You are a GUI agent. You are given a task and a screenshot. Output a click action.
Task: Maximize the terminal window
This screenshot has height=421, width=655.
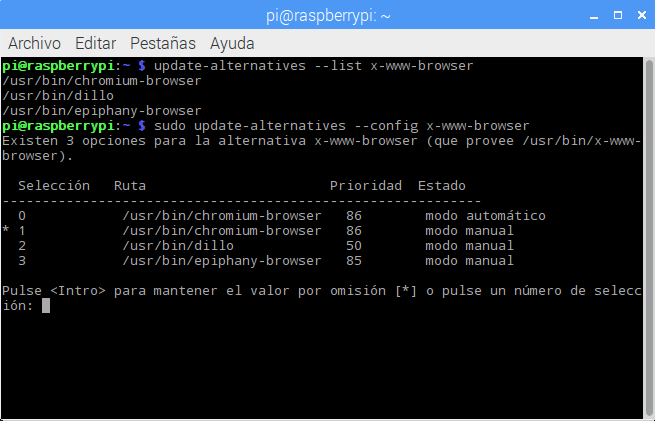coord(618,15)
